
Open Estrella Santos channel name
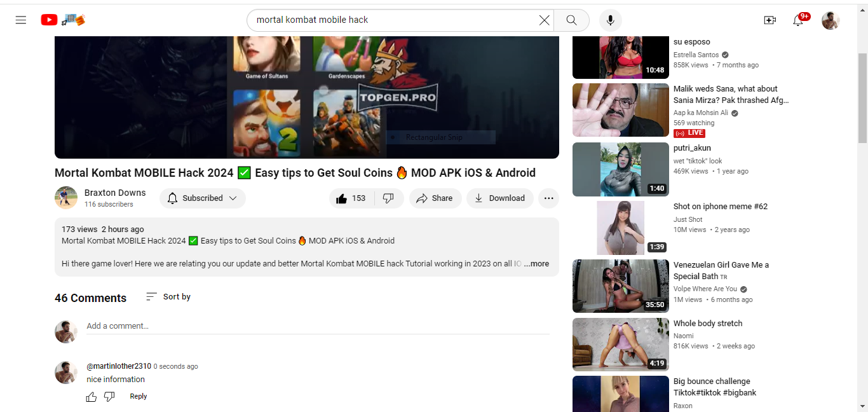click(x=696, y=55)
